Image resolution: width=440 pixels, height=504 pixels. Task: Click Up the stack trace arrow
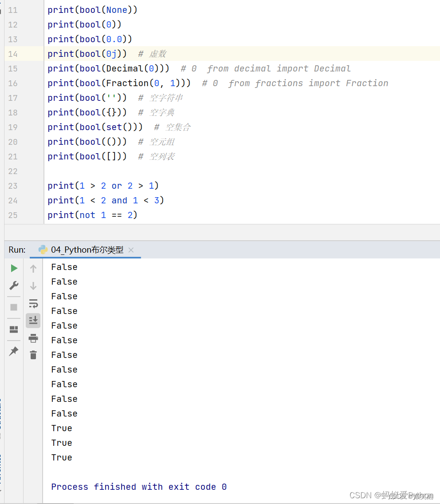pyautogui.click(x=33, y=268)
